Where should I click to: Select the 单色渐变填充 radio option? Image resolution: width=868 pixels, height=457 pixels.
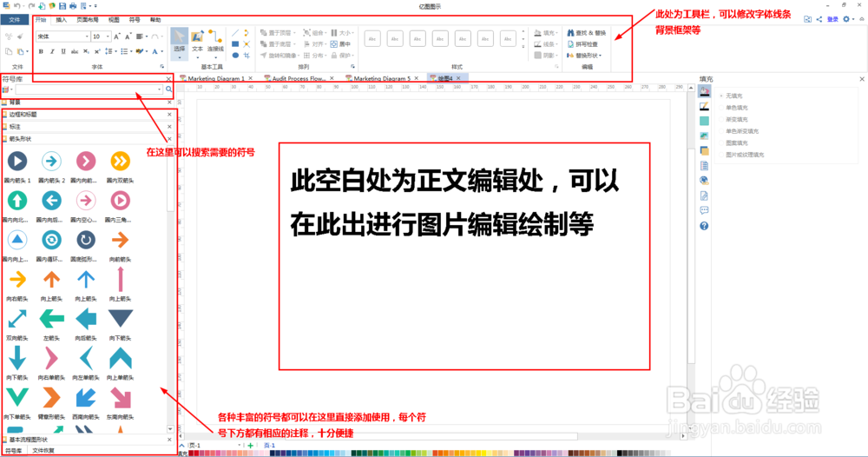point(721,131)
